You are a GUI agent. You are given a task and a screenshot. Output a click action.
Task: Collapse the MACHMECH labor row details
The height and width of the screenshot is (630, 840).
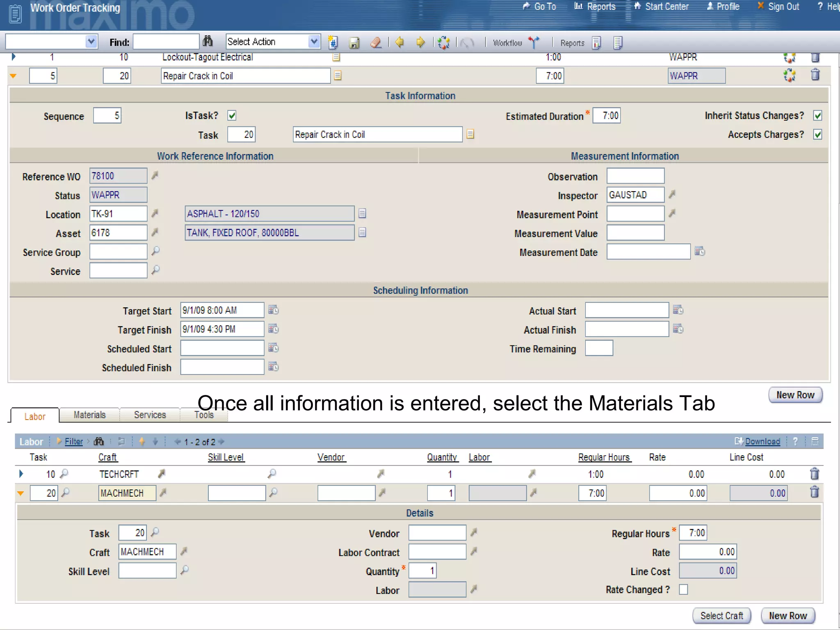click(21, 493)
